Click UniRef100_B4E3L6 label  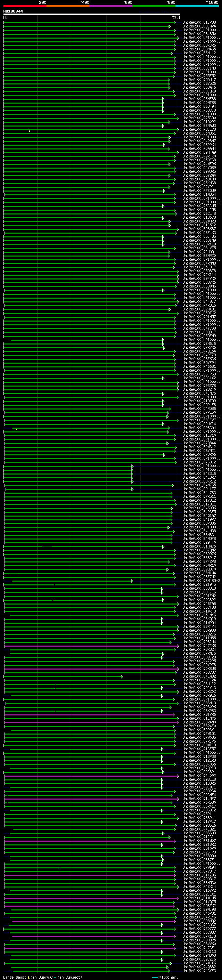pos(199,473)
